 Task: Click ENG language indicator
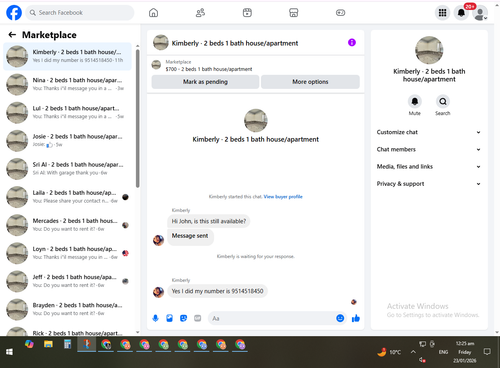[x=443, y=352]
